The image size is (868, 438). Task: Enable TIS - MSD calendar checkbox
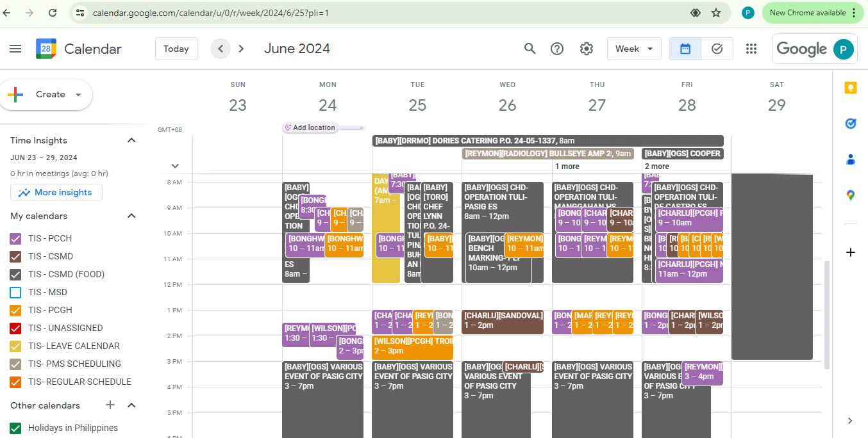(16, 292)
